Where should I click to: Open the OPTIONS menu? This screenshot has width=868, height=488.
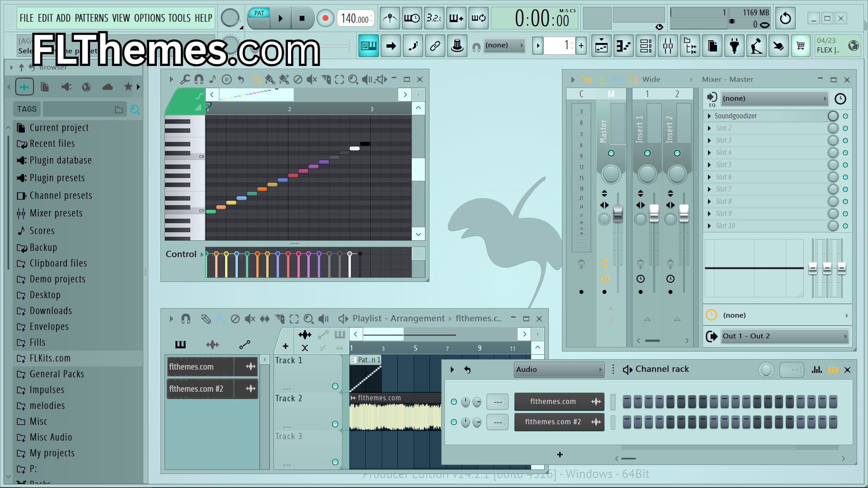pyautogui.click(x=150, y=18)
